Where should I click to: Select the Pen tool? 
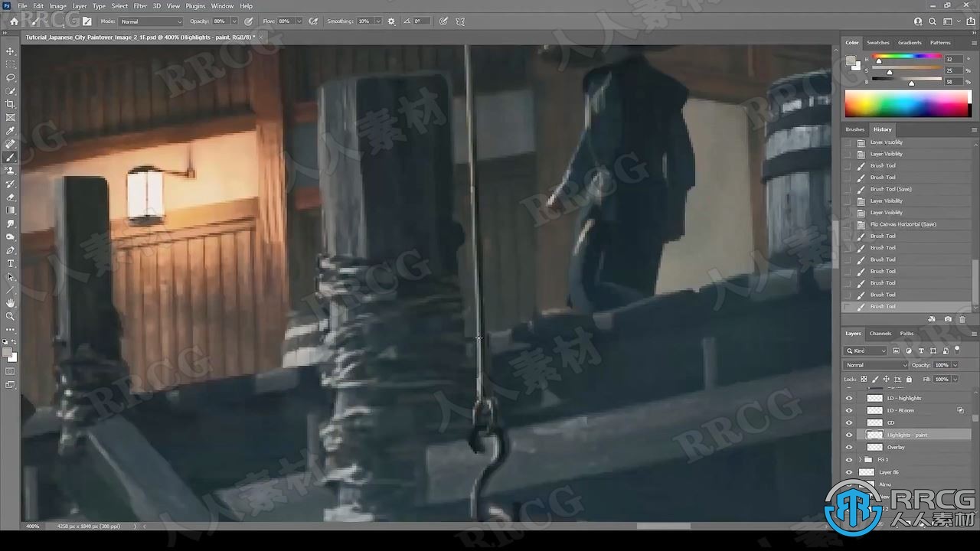(10, 250)
